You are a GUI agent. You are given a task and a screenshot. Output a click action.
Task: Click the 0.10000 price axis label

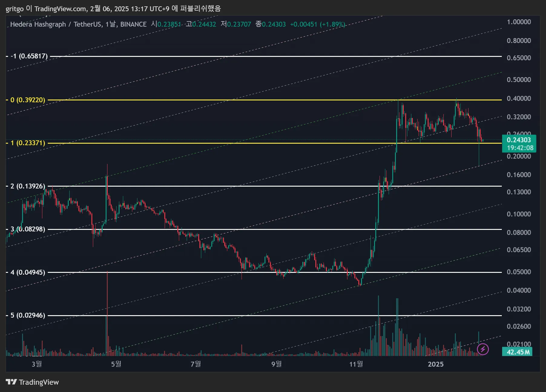click(519, 214)
